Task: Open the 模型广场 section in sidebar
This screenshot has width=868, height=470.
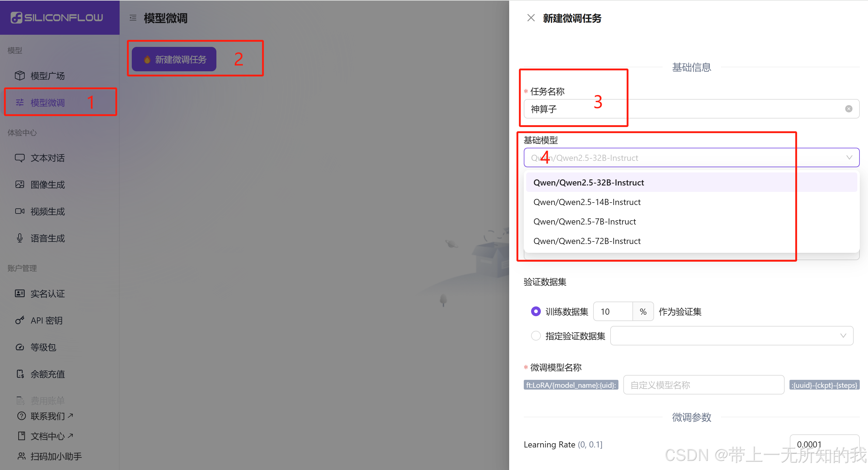Action: click(x=47, y=76)
